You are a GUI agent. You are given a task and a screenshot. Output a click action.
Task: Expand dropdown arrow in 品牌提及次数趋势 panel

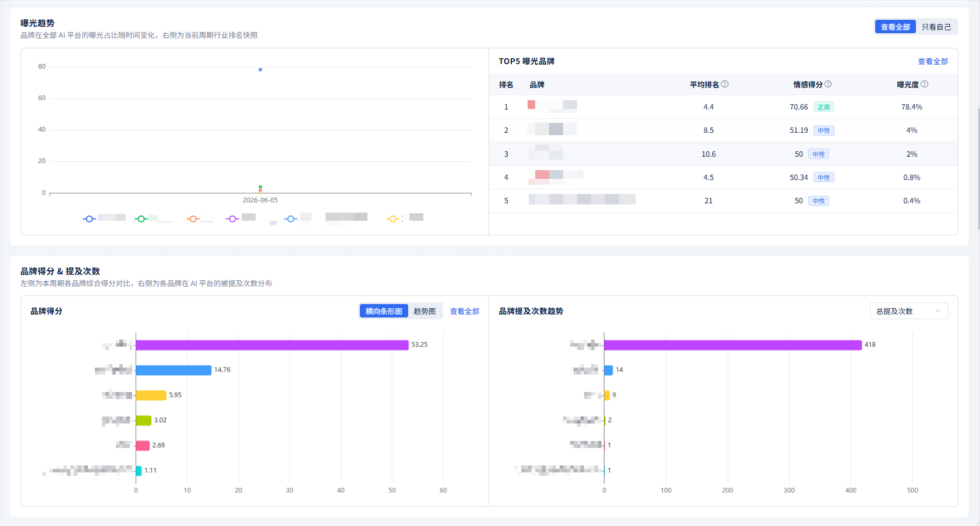[938, 311]
